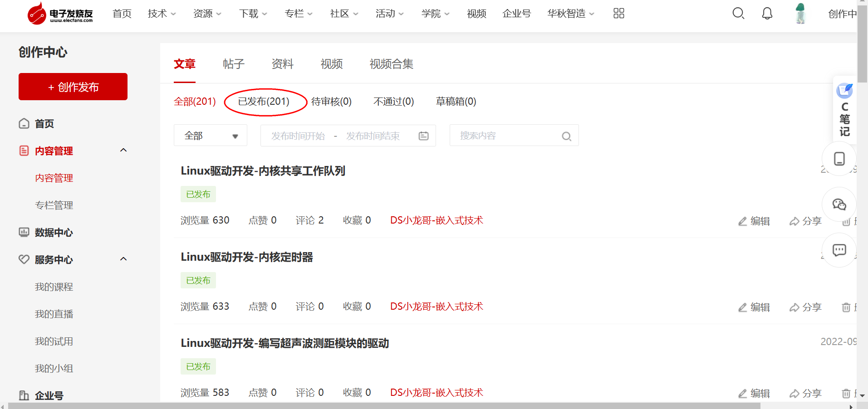868x409 pixels.
Task: Open the apps grid icon in header
Action: pyautogui.click(x=618, y=14)
